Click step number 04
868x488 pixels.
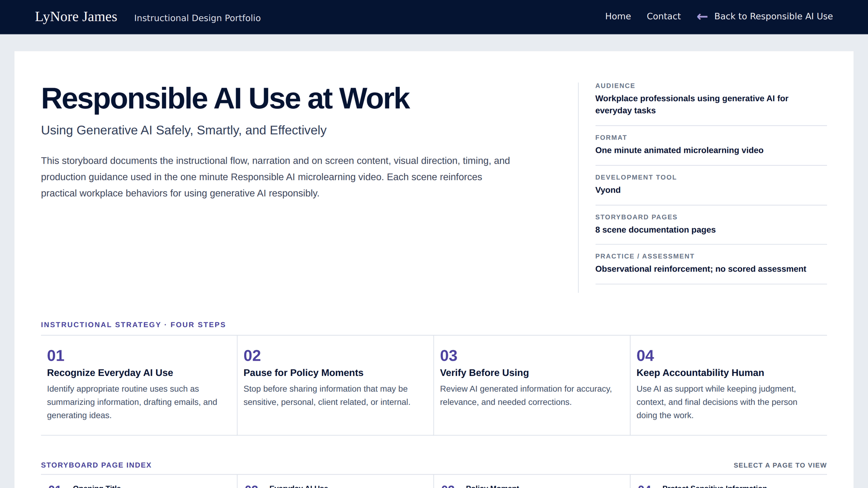[645, 356]
